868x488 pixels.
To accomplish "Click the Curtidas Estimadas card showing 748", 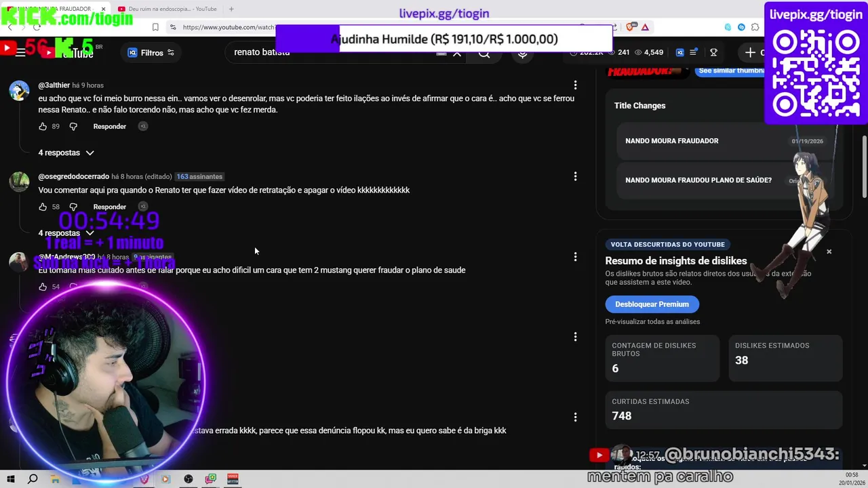I will tap(724, 409).
